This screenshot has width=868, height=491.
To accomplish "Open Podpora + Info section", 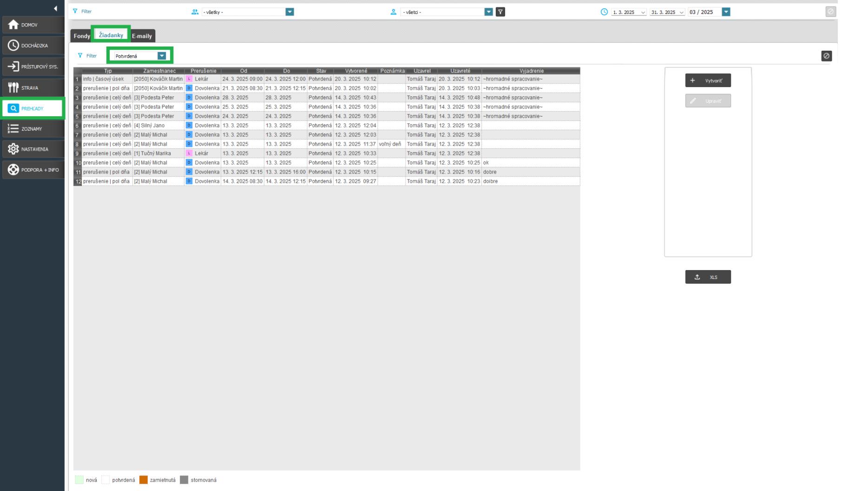I will 33,170.
